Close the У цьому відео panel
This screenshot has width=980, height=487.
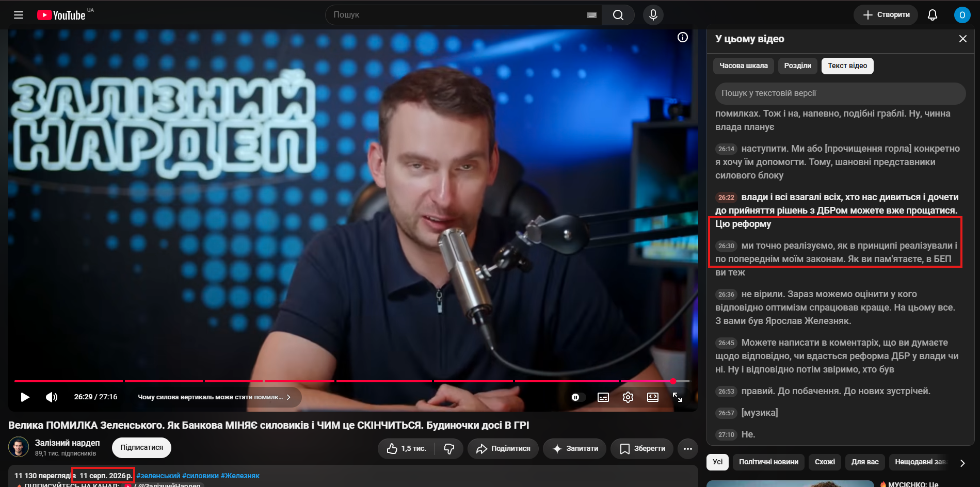click(963, 39)
